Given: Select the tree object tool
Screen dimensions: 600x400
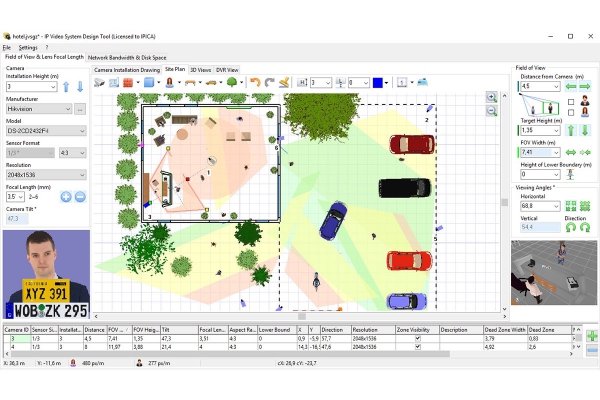Looking at the screenshot, I should (232, 82).
